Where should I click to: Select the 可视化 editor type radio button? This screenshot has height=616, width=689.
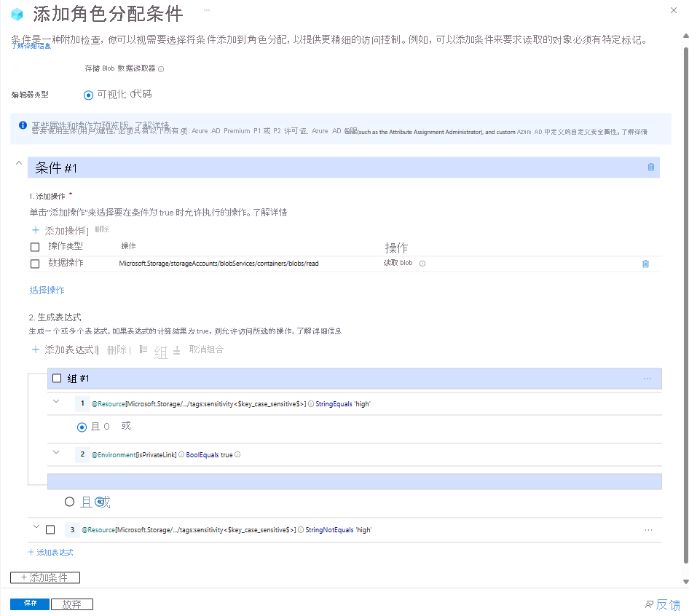pyautogui.click(x=89, y=95)
